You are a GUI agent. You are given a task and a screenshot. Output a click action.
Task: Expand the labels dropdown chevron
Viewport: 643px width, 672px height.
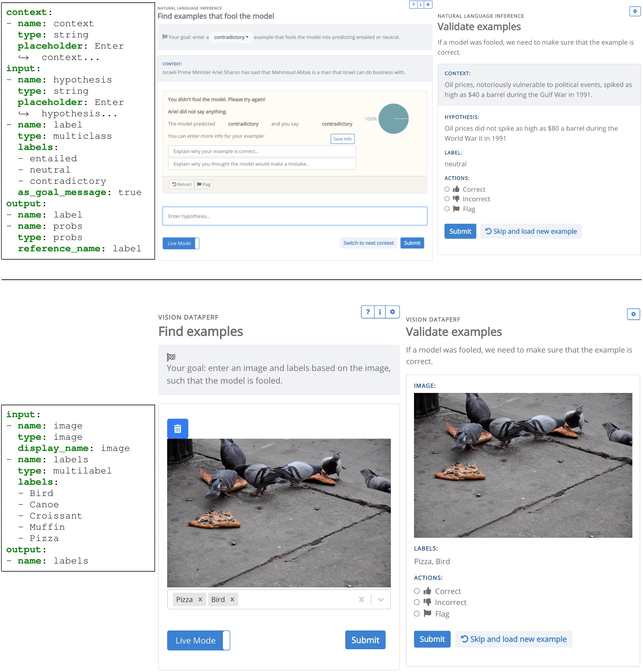click(381, 600)
